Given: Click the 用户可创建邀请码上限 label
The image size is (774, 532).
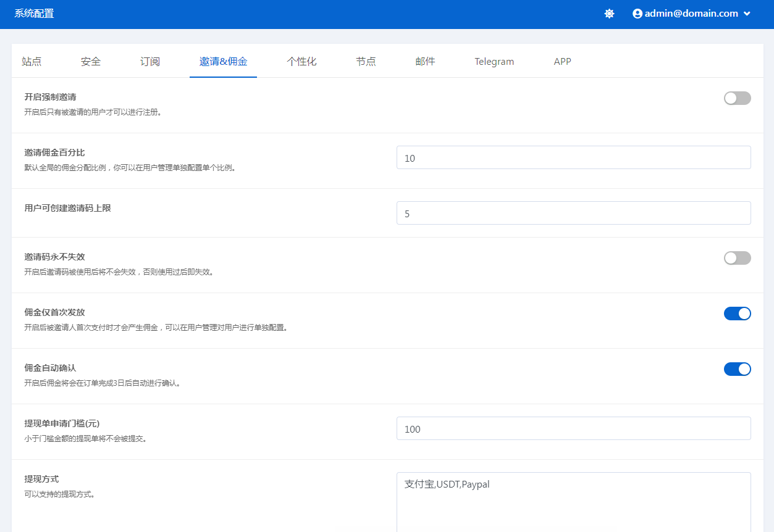Looking at the screenshot, I should 67,208.
